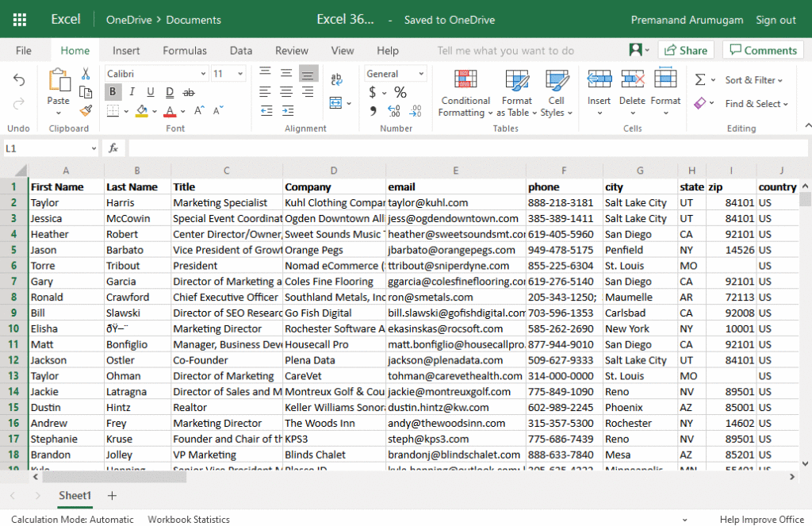The width and height of the screenshot is (812, 526).
Task: Click the Borders icon
Action: [x=113, y=111]
